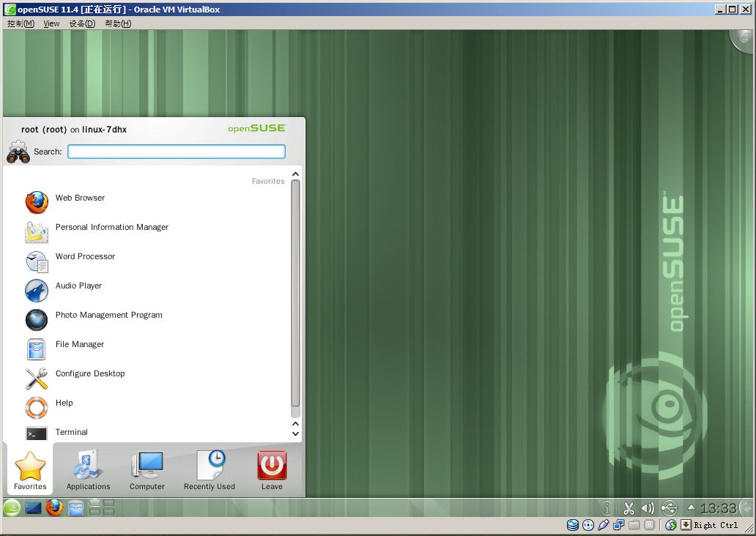This screenshot has width=756, height=536.
Task: Click VirtualBox mouse integration status icon
Action: coord(671,525)
